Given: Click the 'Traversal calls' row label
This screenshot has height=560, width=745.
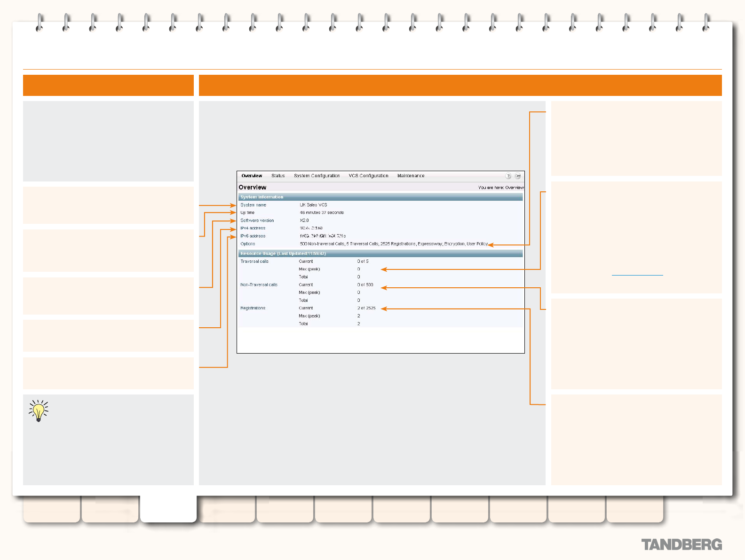Looking at the screenshot, I should [x=254, y=261].
